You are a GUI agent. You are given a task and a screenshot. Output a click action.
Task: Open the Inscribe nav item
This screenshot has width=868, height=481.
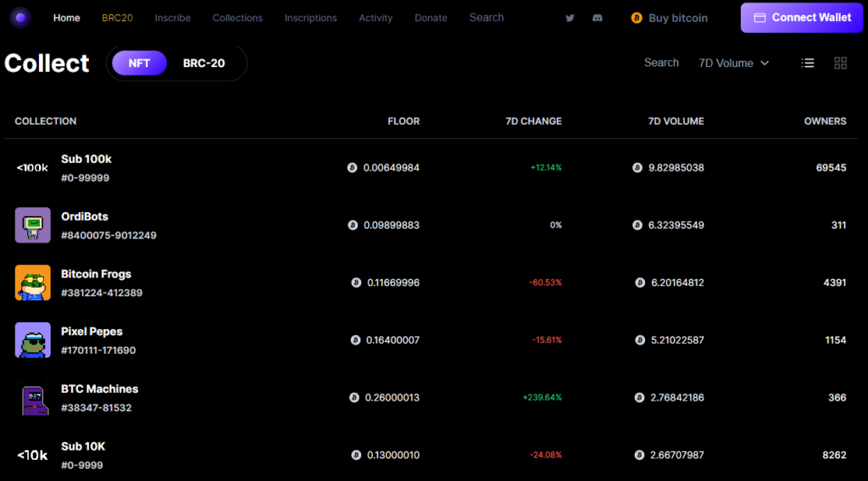coord(173,18)
